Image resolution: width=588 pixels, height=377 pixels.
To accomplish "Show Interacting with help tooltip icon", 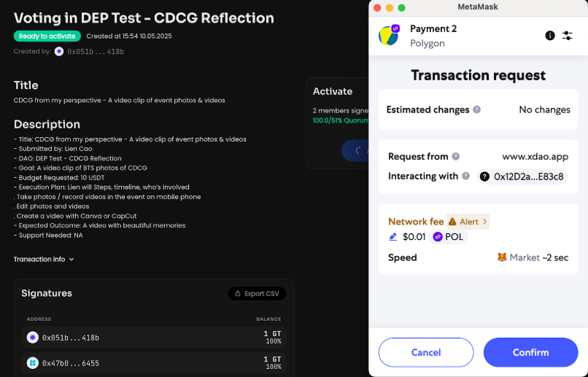I will point(465,176).
